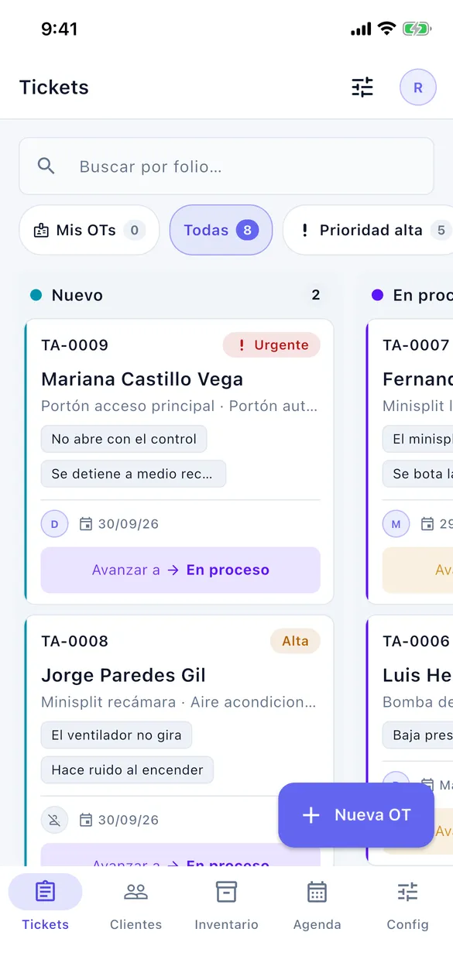Switch to the Config tab

[407, 903]
